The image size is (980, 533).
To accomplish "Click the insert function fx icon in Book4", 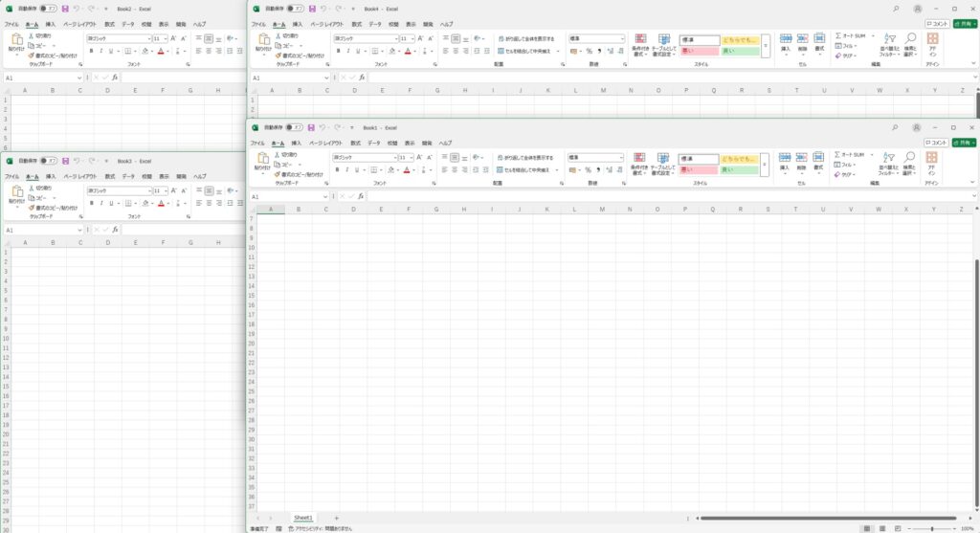I will [362, 77].
